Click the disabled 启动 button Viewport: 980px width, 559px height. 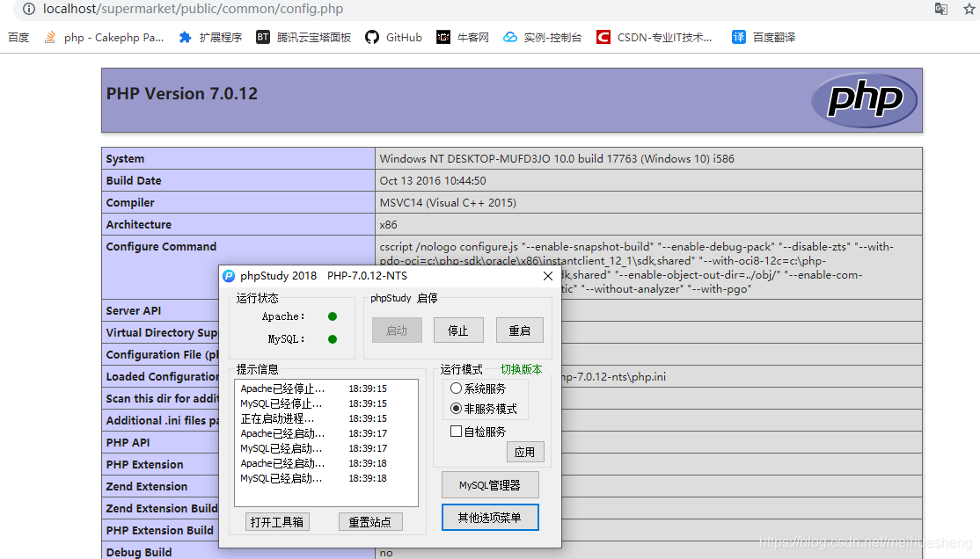pyautogui.click(x=397, y=330)
